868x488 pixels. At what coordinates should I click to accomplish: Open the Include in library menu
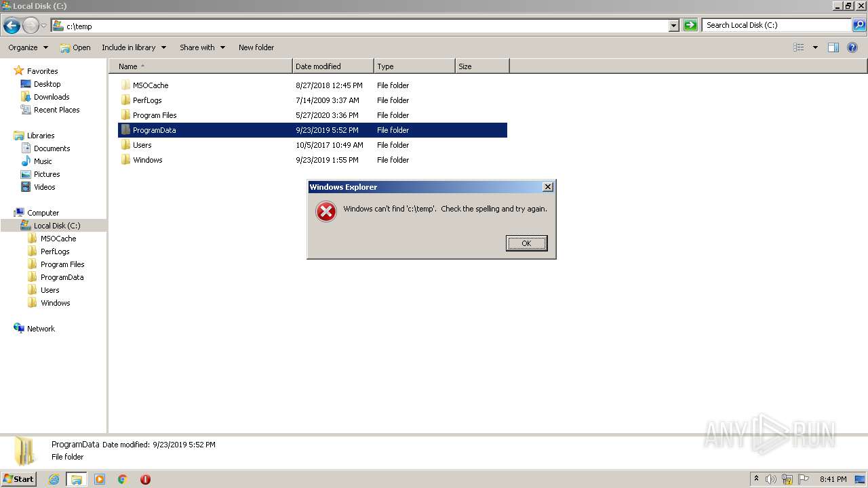coord(134,47)
